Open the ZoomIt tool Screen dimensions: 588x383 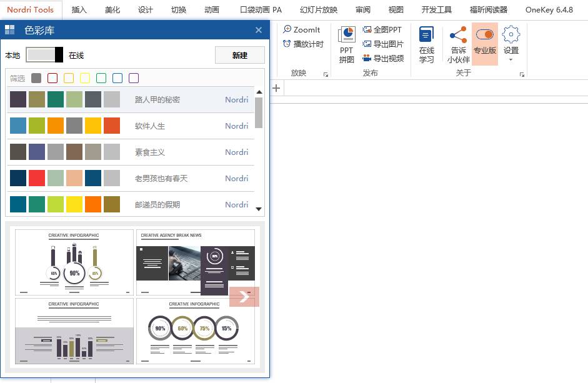[x=302, y=29]
